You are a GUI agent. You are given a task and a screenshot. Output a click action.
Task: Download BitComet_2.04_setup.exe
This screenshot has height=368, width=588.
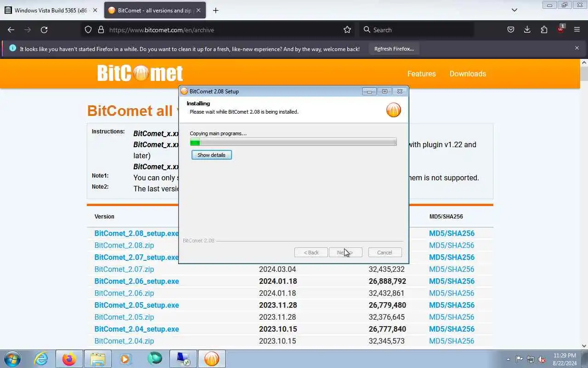[136, 329]
